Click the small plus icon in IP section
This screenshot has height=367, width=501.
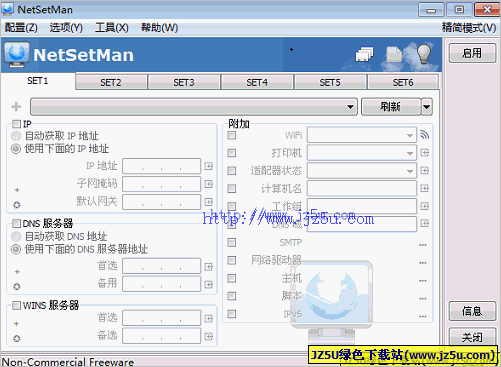[x=17, y=190]
